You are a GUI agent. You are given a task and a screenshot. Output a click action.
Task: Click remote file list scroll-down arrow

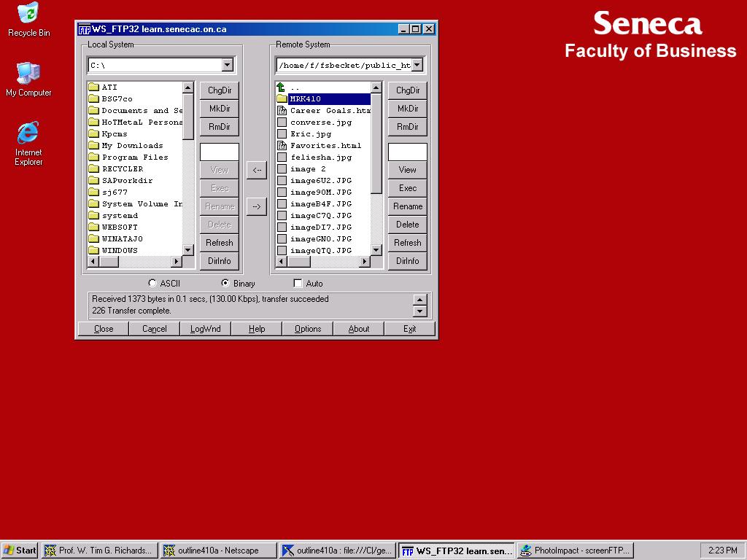point(376,250)
